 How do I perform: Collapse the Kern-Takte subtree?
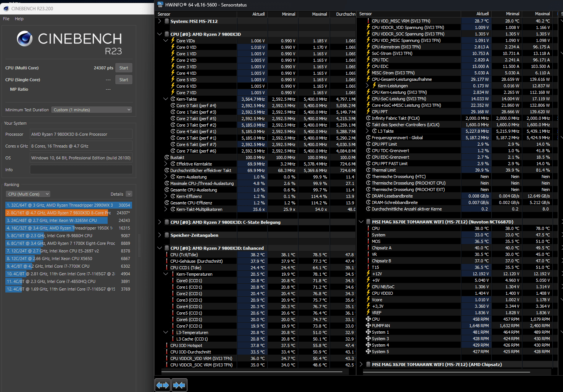pyautogui.click(x=166, y=99)
